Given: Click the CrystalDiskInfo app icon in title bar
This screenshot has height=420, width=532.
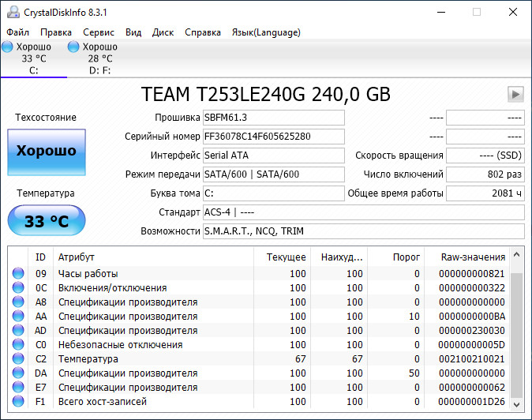Looking at the screenshot, I should point(13,12).
